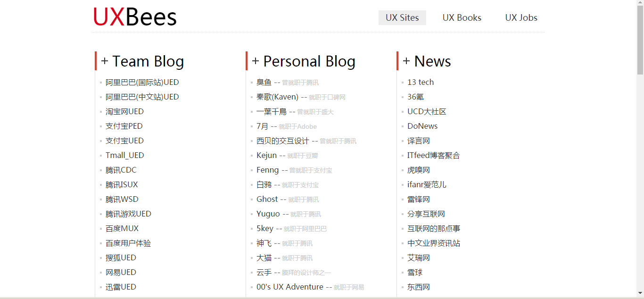This screenshot has height=299, width=644.
Task: Open 阿里巴巴(中文站)UED link
Action: tap(142, 97)
